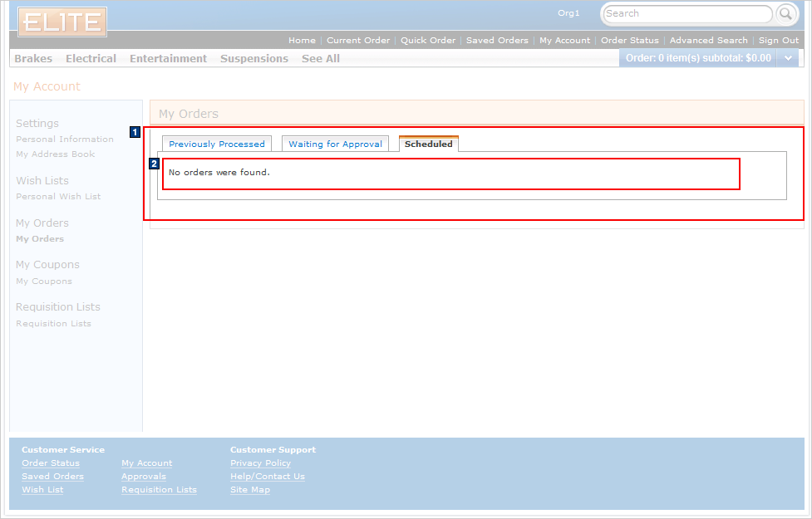Select the Scheduled orders tab

point(428,143)
